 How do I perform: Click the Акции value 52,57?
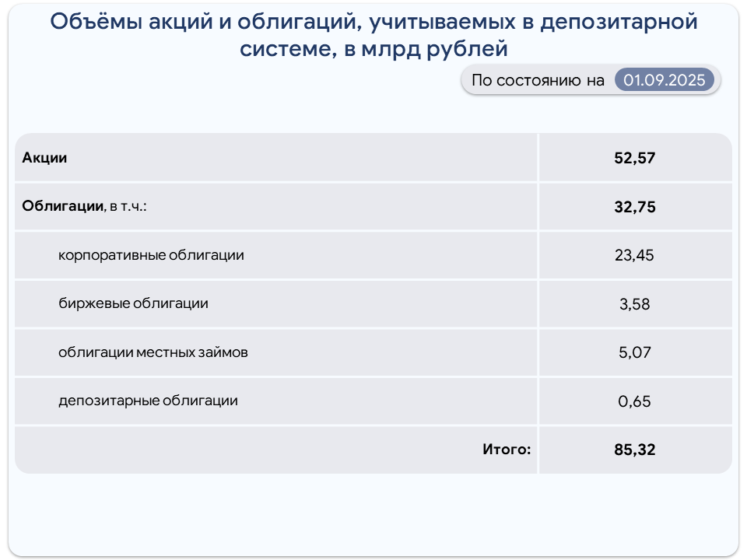pos(634,159)
